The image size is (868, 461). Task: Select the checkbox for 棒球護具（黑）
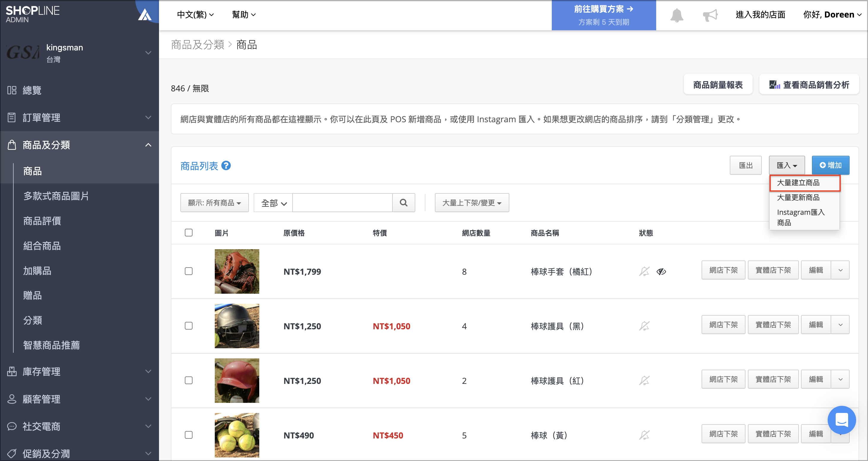(x=189, y=325)
